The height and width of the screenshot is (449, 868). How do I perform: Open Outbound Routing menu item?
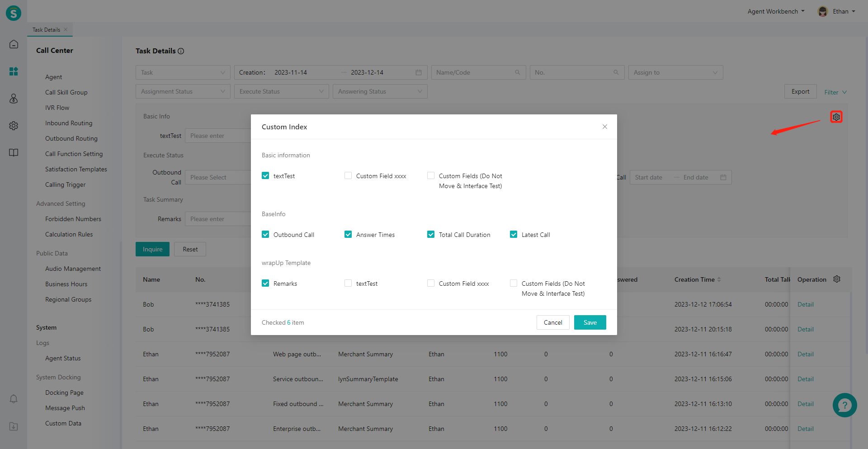[x=71, y=138]
